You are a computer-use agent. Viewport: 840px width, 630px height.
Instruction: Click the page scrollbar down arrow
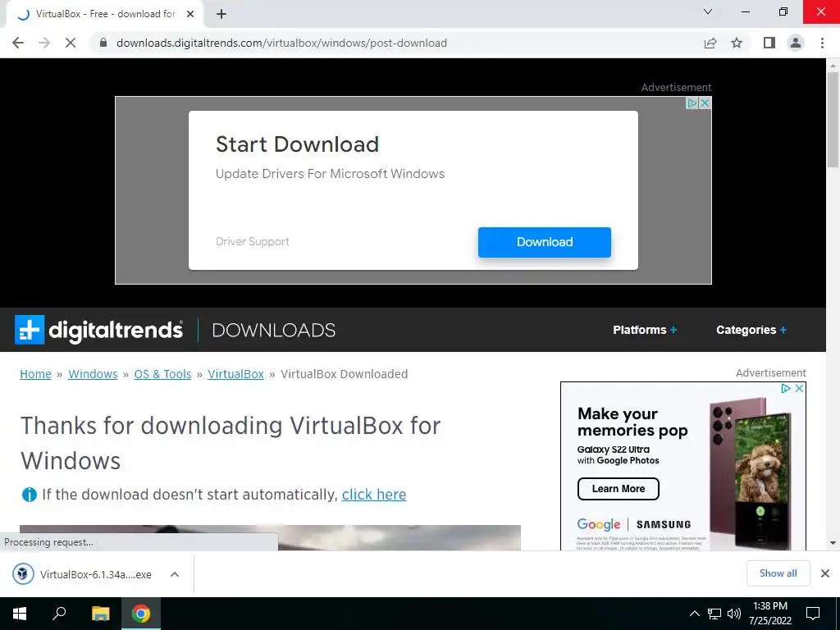point(833,543)
